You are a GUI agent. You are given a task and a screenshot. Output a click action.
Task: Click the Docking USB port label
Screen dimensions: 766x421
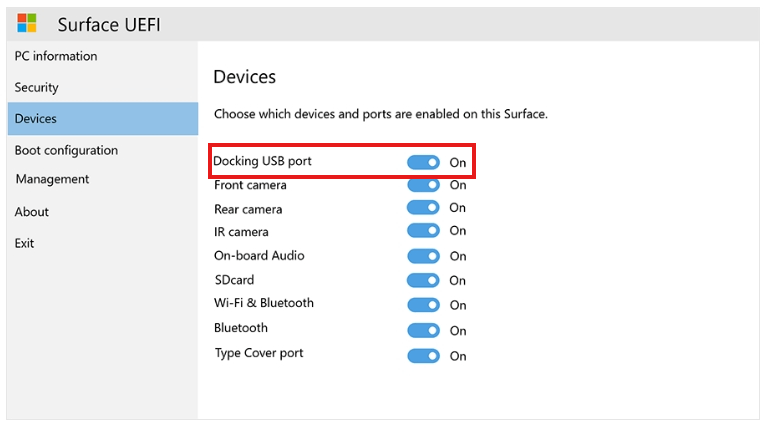[269, 161]
